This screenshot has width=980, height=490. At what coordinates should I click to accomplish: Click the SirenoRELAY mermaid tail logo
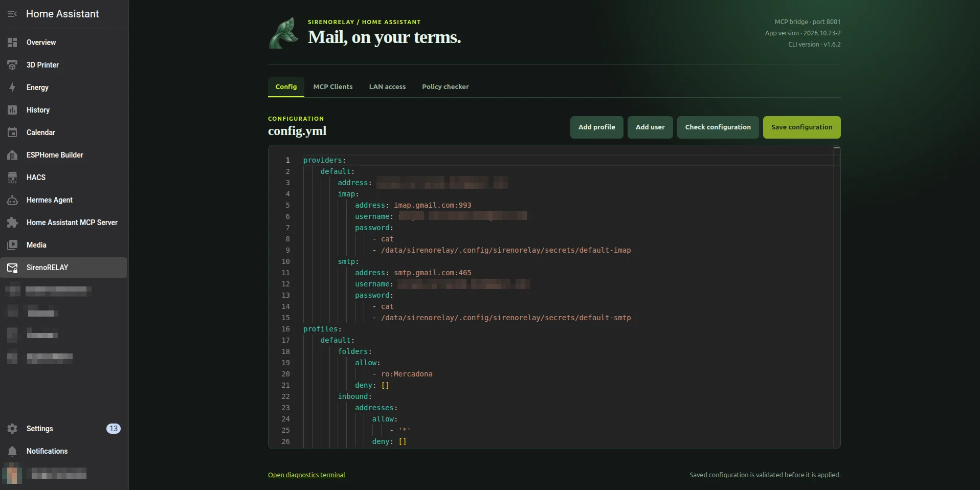[284, 33]
